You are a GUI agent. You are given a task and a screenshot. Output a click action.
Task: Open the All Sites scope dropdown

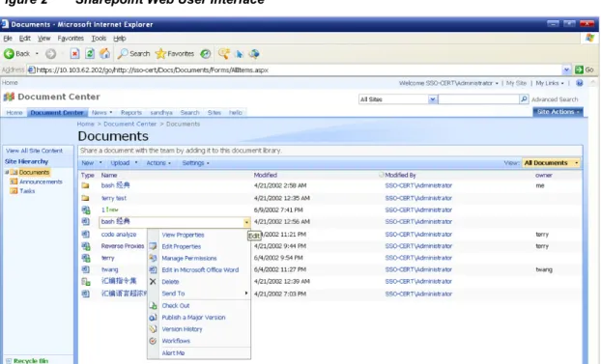[432, 99]
